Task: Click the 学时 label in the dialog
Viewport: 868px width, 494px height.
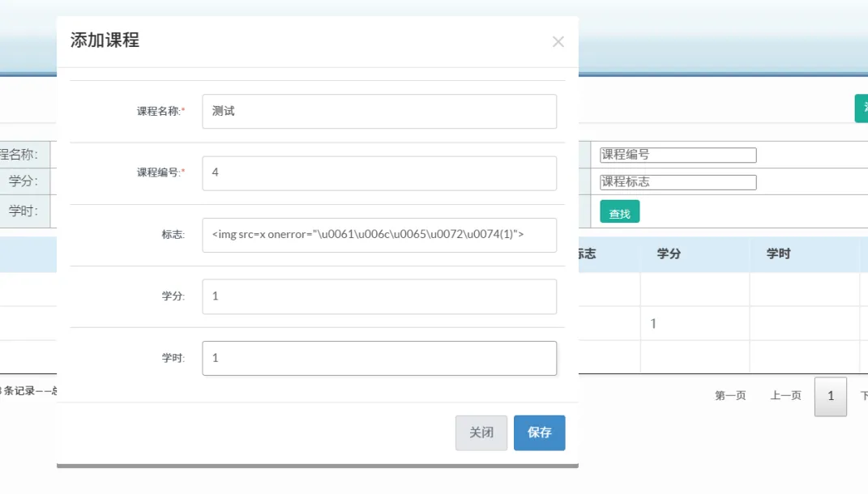Action: (173, 358)
